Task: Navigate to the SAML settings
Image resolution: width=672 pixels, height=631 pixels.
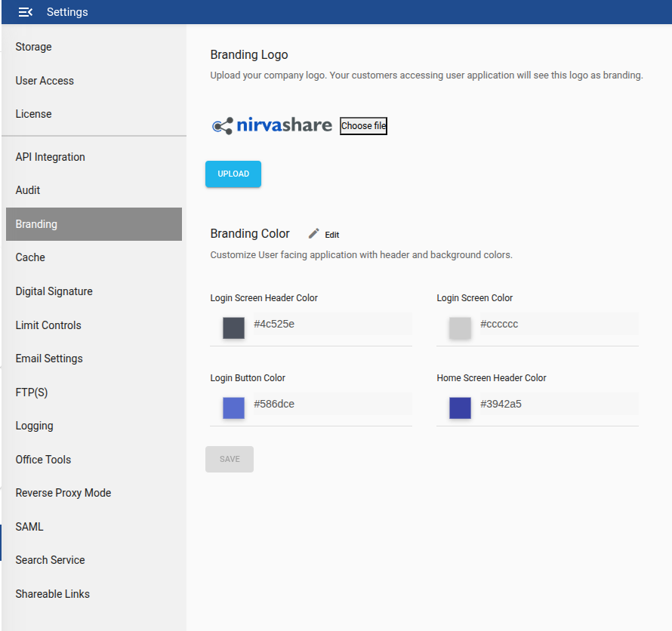Action: pos(29,527)
